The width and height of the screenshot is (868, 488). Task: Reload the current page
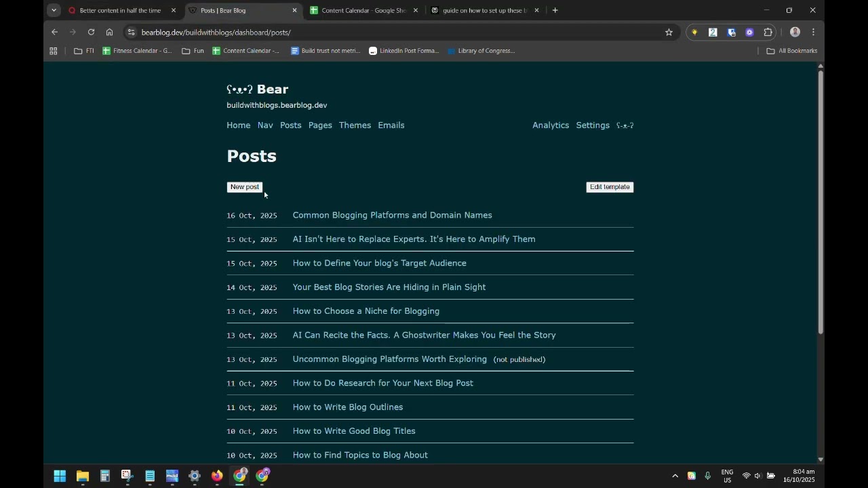coord(91,32)
